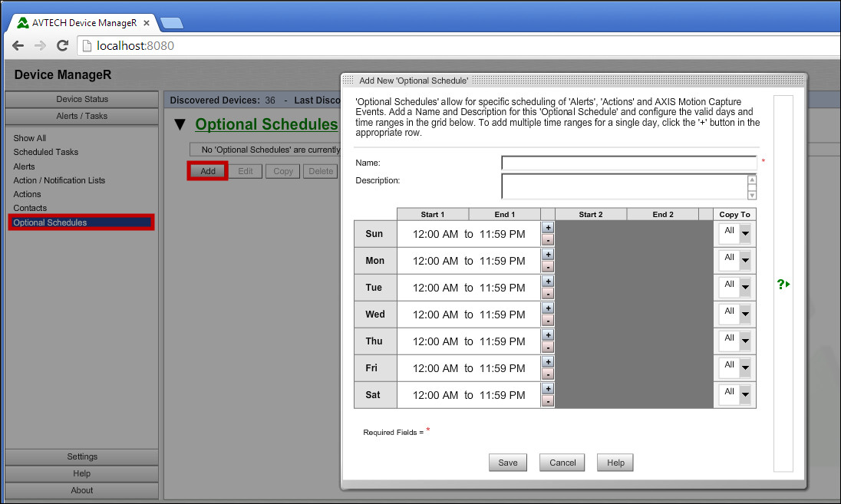Remove time range in Fri row
The image size is (841, 504).
click(548, 374)
